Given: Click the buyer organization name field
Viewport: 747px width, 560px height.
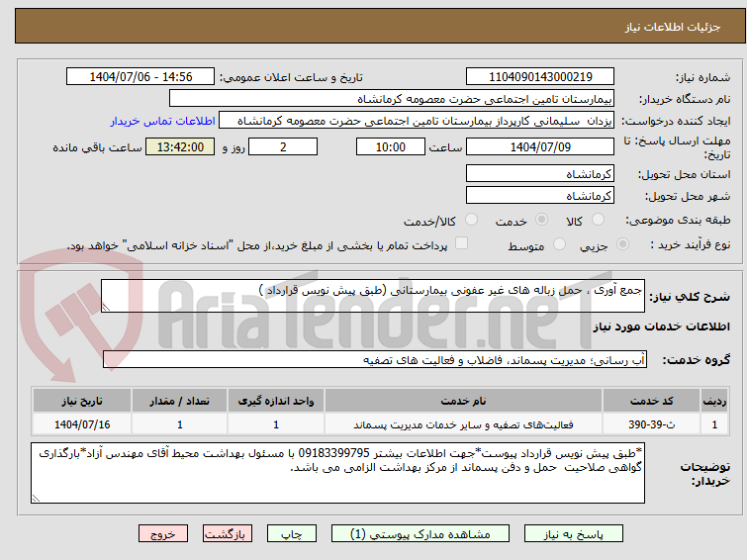Looking at the screenshot, I should [x=392, y=99].
